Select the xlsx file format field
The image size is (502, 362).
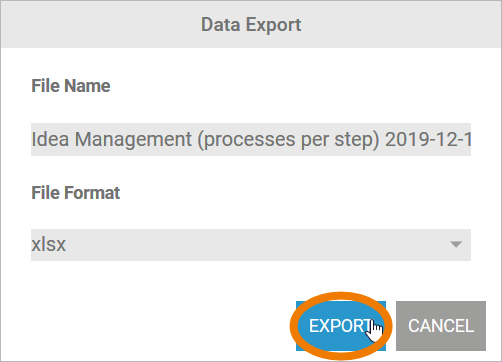pos(251,245)
